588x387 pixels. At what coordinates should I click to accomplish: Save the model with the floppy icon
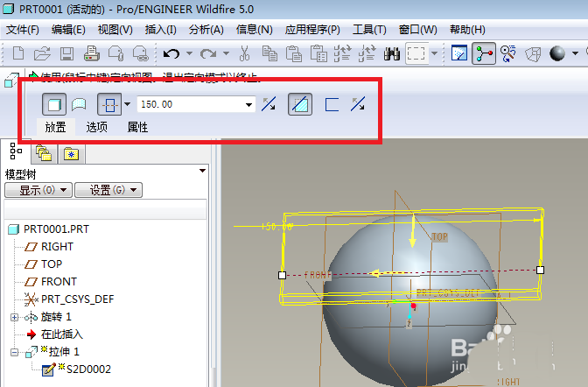tap(66, 53)
